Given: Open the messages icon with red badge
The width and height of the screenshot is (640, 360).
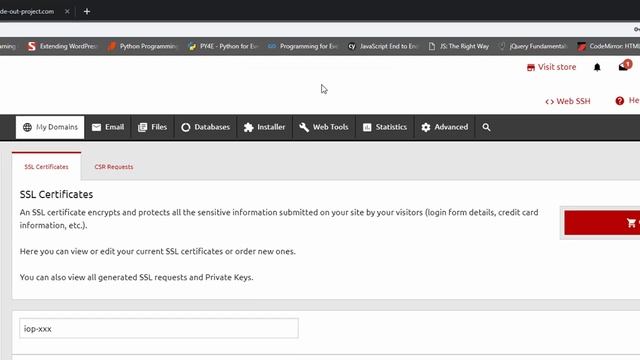Looking at the screenshot, I should click(624, 66).
